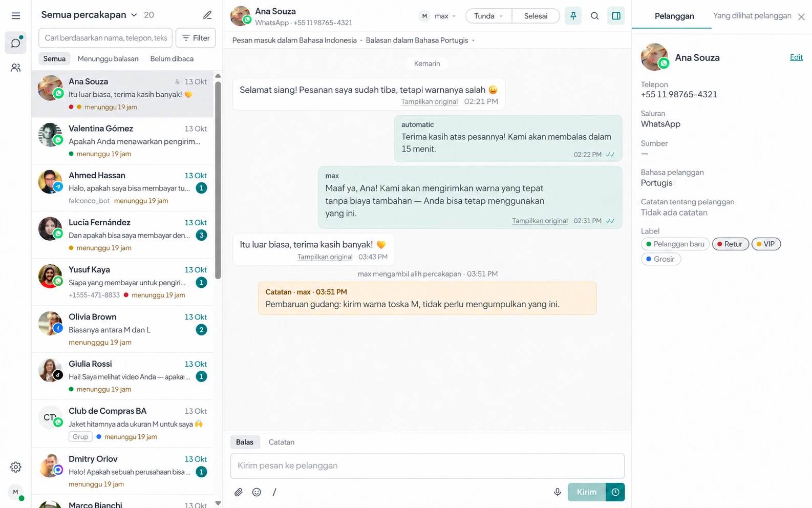This screenshot has width=812, height=508.
Task: Show original of the 02:21 PM message
Action: (429, 101)
